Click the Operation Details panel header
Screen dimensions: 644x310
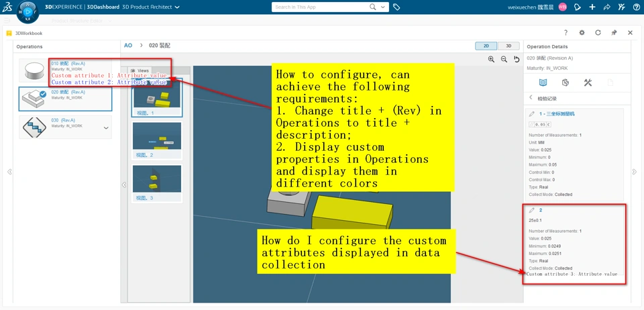(547, 46)
